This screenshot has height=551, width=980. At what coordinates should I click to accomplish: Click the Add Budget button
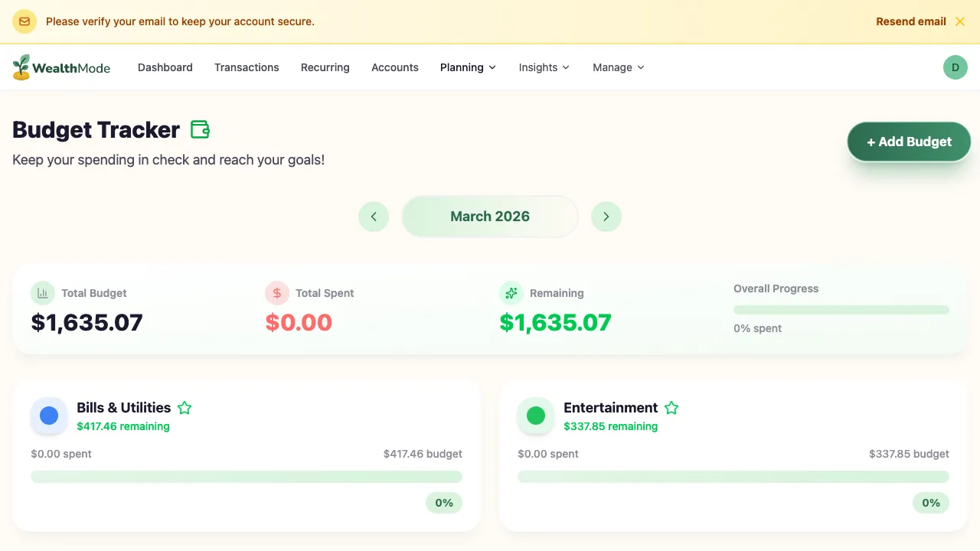pos(909,142)
